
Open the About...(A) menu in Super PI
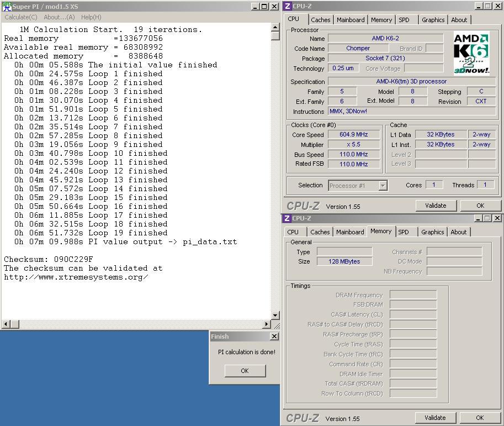(59, 17)
